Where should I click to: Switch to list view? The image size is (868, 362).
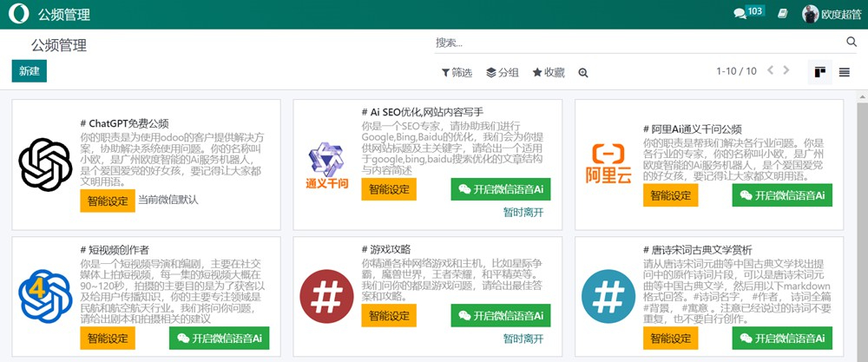coord(845,72)
